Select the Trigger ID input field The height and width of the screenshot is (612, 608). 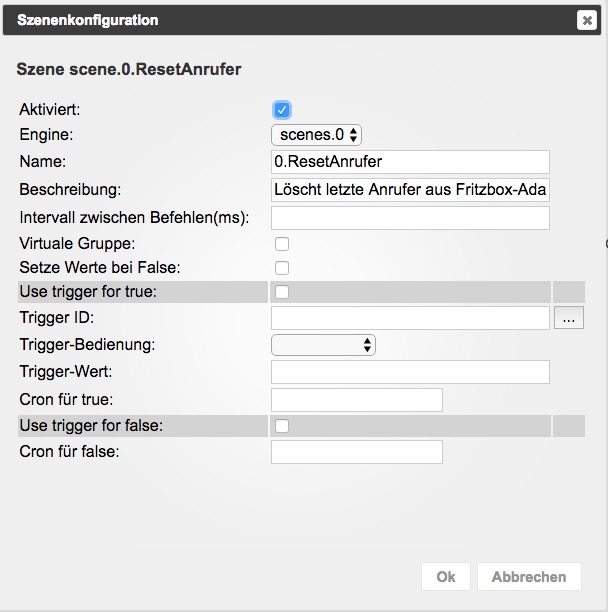click(x=410, y=318)
